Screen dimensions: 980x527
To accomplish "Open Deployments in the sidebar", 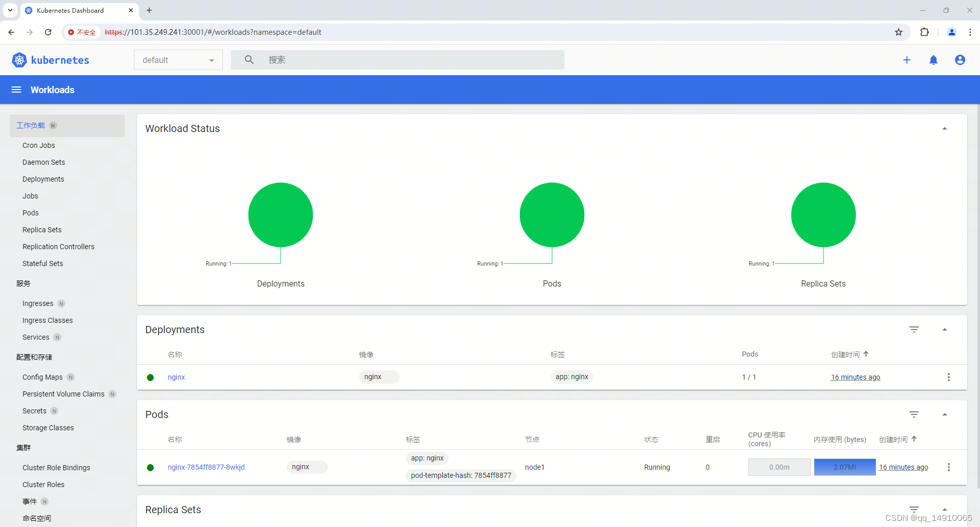I will coord(43,179).
